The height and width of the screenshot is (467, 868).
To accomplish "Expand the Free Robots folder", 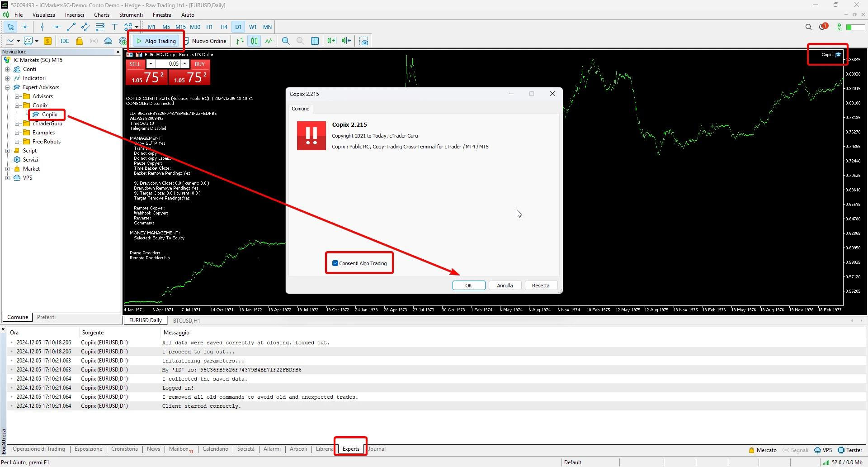I will coord(17,142).
